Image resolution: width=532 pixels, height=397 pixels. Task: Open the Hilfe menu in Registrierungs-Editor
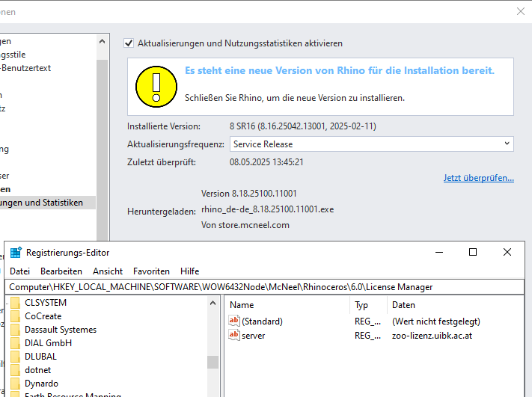(189, 271)
